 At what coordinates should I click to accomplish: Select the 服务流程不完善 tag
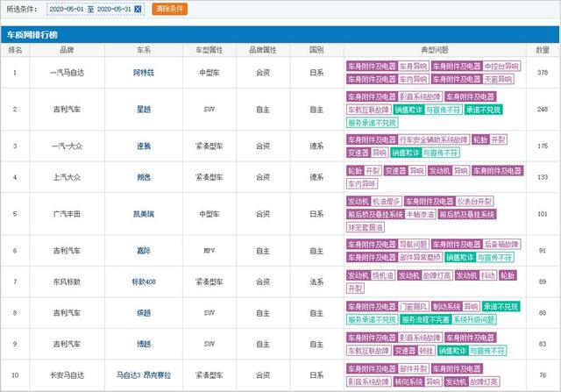tap(425, 320)
